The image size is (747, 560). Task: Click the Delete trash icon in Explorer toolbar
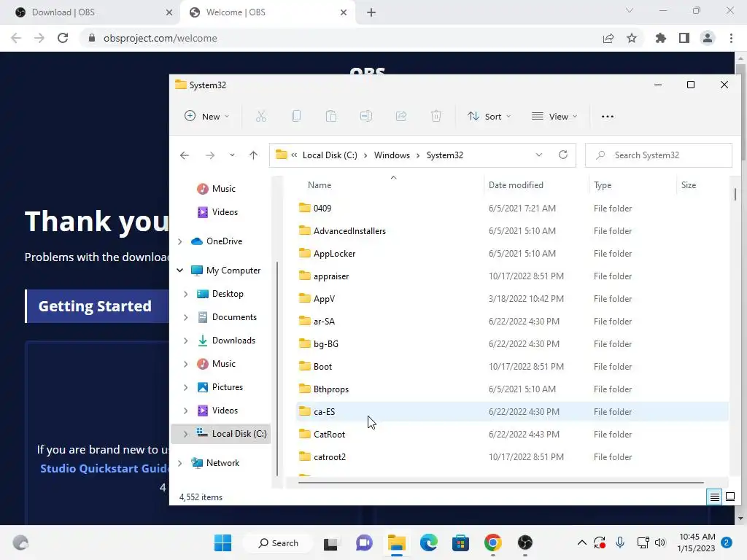coord(436,116)
